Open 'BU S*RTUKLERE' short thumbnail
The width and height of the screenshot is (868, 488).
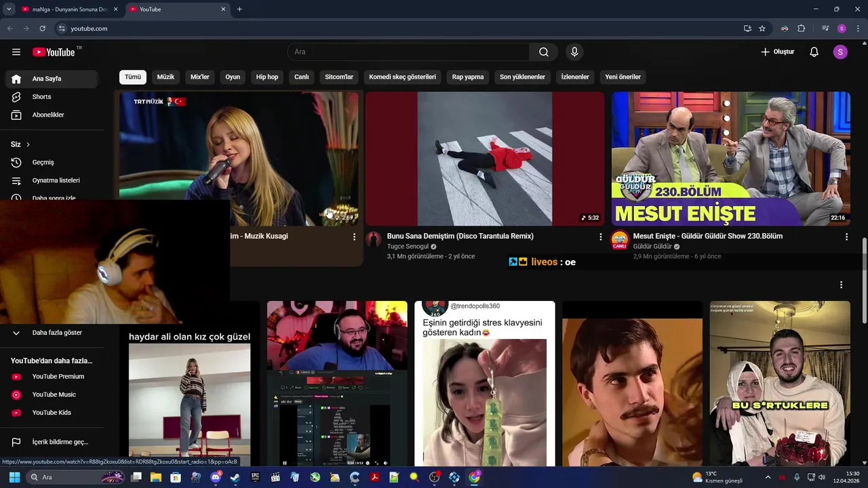pos(780,384)
